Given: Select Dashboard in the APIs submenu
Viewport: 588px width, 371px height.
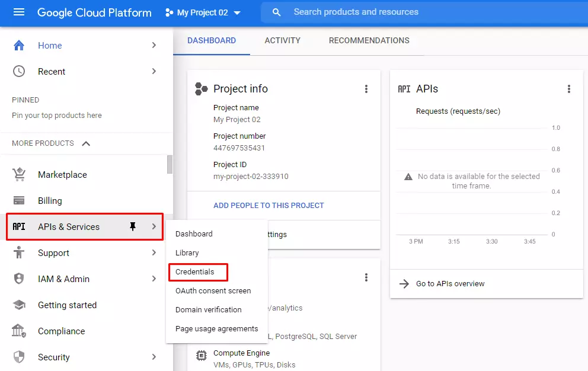Looking at the screenshot, I should click(194, 234).
